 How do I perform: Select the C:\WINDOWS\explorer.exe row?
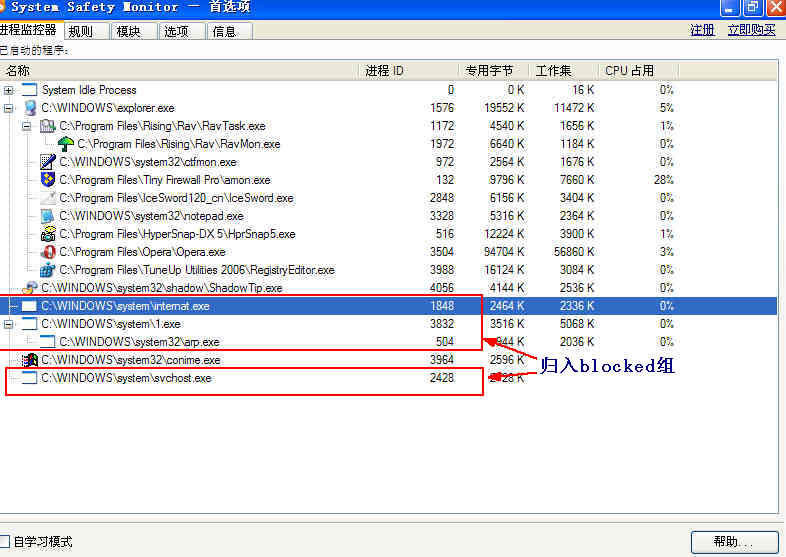click(388, 108)
